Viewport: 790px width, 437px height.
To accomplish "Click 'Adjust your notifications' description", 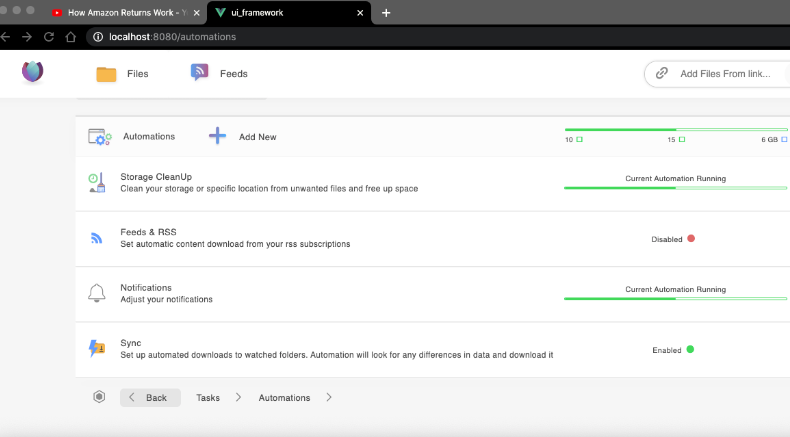I will pos(166,299).
